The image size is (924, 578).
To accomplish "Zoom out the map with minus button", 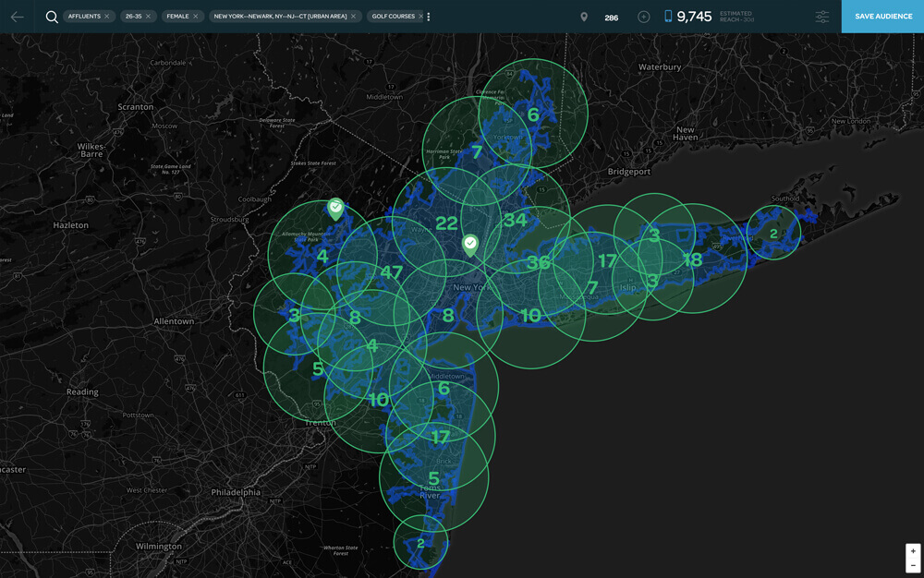I will click(x=913, y=565).
